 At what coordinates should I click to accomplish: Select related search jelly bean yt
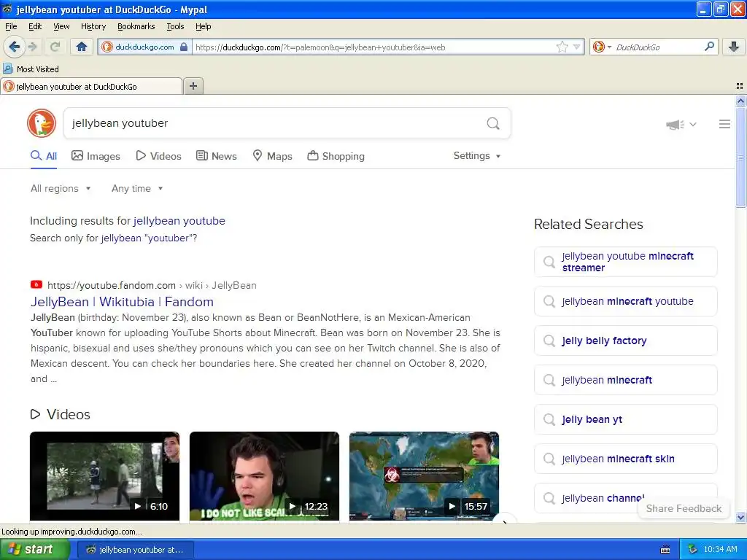tap(625, 419)
